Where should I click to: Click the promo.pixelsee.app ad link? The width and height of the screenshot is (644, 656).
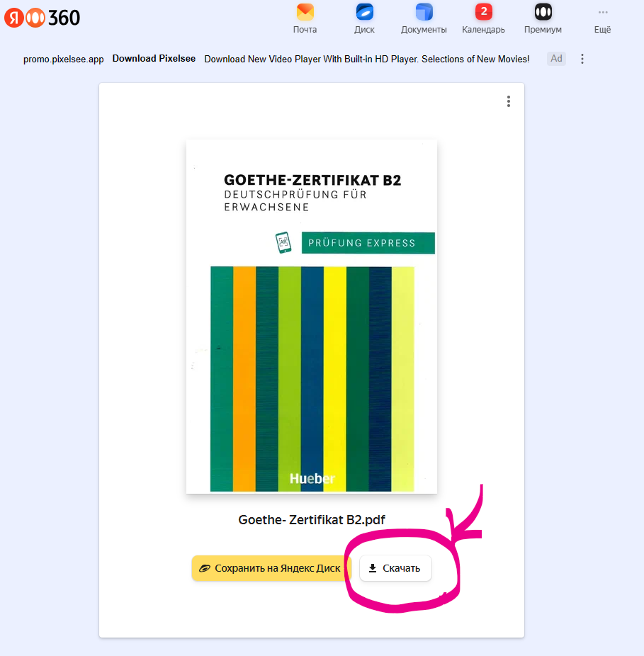pos(64,59)
